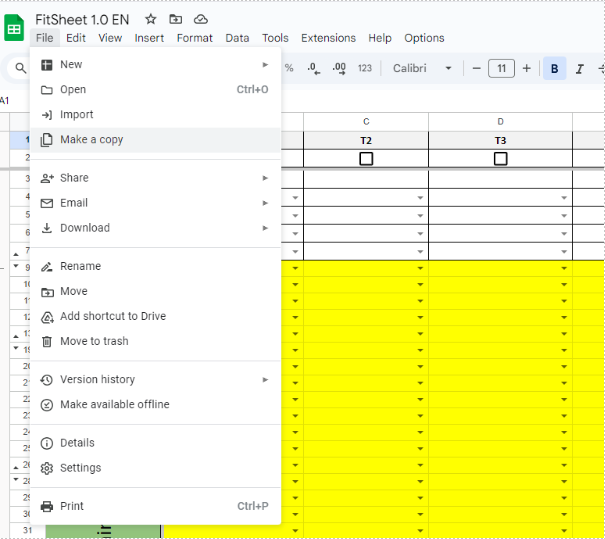This screenshot has width=605, height=539.
Task: Choose Move to trash
Action: [94, 341]
